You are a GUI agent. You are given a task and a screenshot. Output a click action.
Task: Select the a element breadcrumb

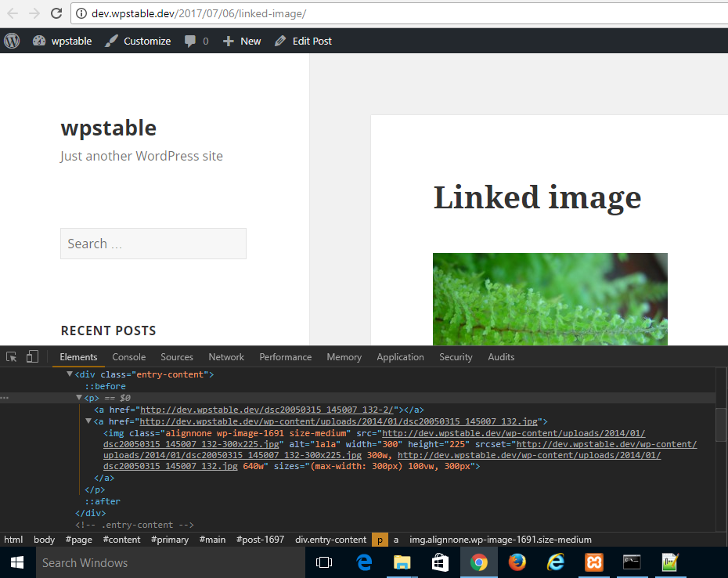(396, 540)
